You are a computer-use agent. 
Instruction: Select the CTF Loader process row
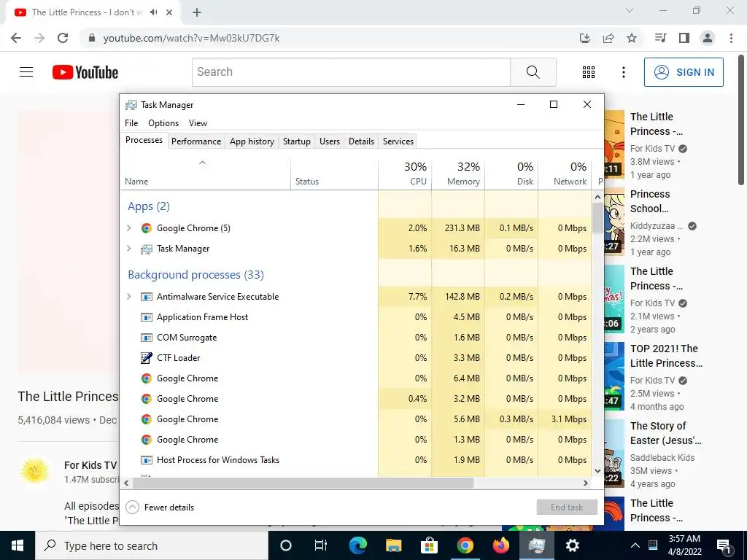pos(355,357)
